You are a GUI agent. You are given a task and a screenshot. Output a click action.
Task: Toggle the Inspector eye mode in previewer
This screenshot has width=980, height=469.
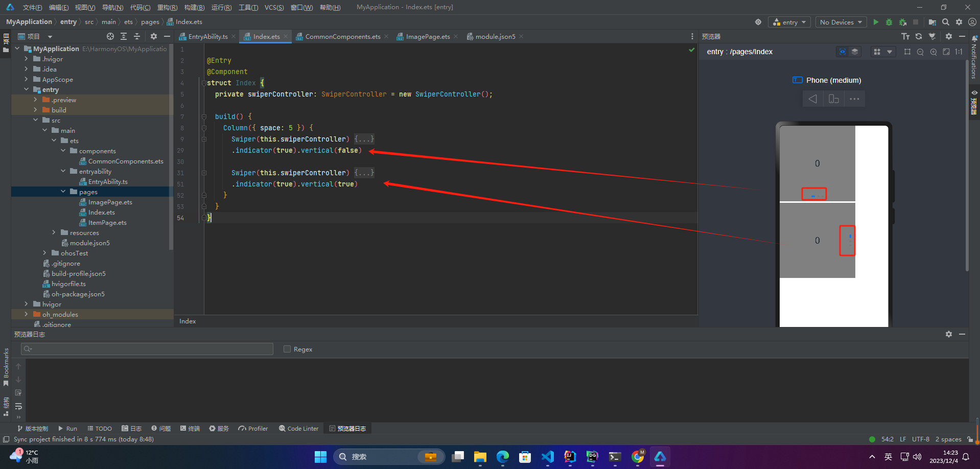click(842, 52)
